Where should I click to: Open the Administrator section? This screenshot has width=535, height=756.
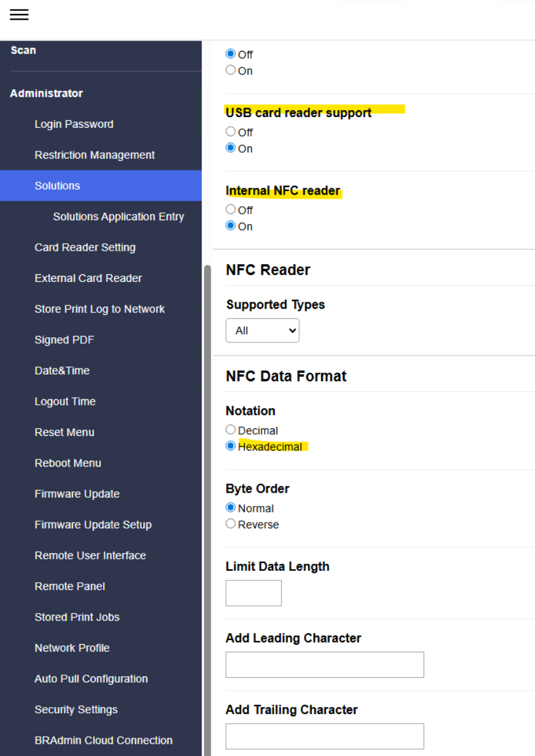pyautogui.click(x=46, y=94)
